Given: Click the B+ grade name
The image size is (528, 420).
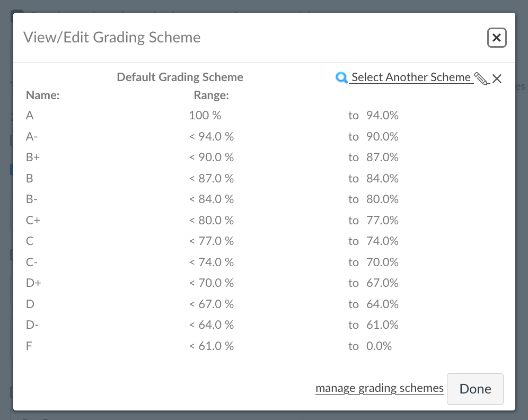Looking at the screenshot, I should (x=32, y=157).
